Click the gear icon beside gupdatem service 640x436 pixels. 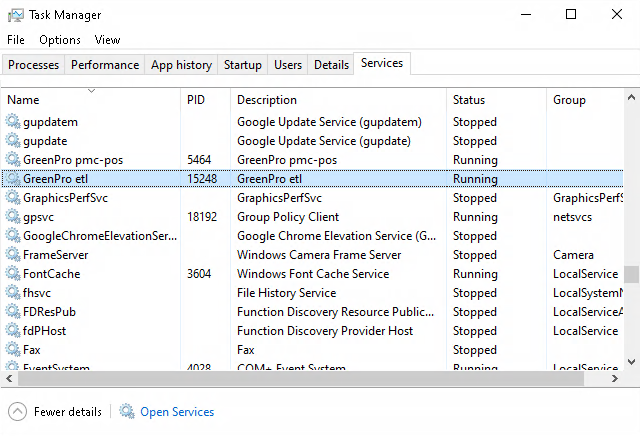(x=13, y=122)
